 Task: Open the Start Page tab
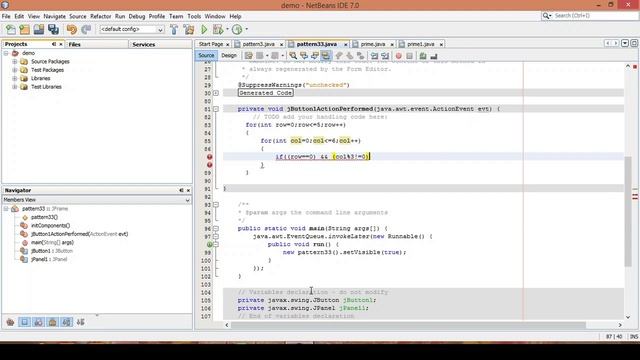click(211, 44)
